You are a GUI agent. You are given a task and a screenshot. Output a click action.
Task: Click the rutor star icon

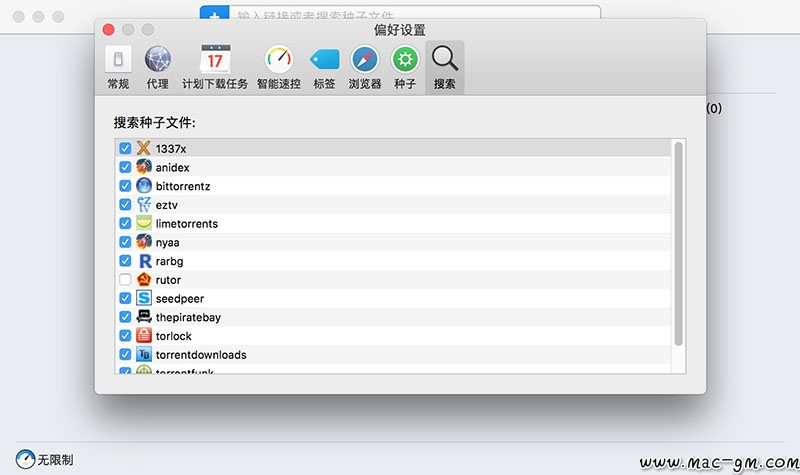[144, 280]
